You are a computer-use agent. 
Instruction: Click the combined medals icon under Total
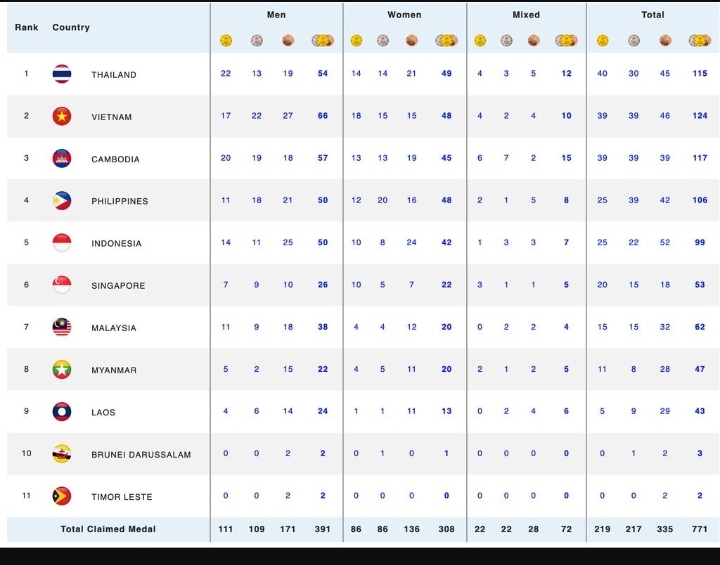tap(700, 41)
